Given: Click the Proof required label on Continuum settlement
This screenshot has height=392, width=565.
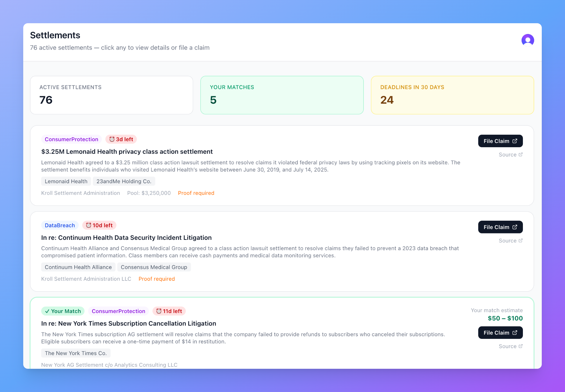Looking at the screenshot, I should point(156,279).
